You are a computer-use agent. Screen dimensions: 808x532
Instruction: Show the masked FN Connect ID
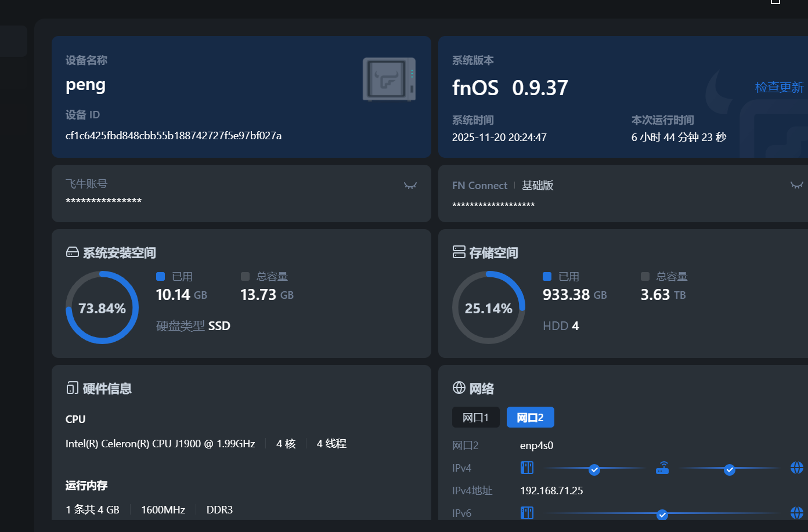coord(796,185)
